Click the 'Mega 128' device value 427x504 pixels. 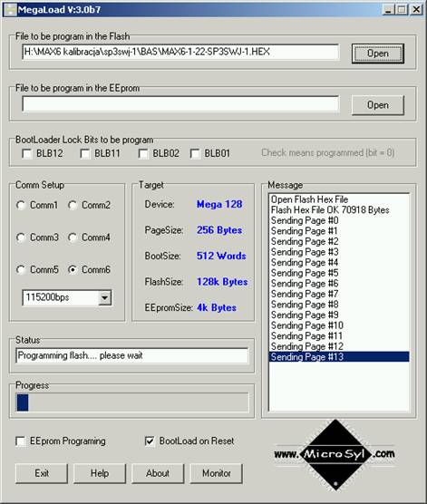219,205
